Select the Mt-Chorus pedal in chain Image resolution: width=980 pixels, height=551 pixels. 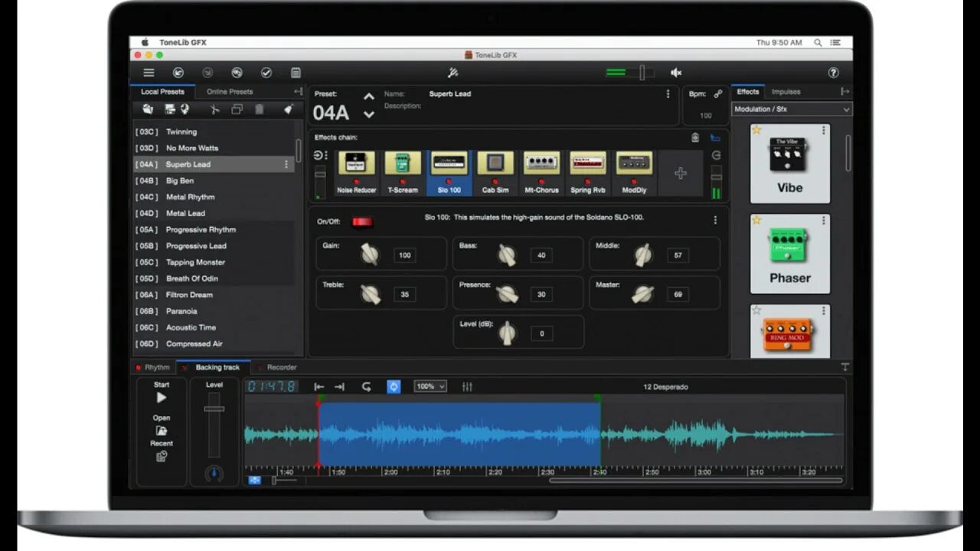[541, 173]
